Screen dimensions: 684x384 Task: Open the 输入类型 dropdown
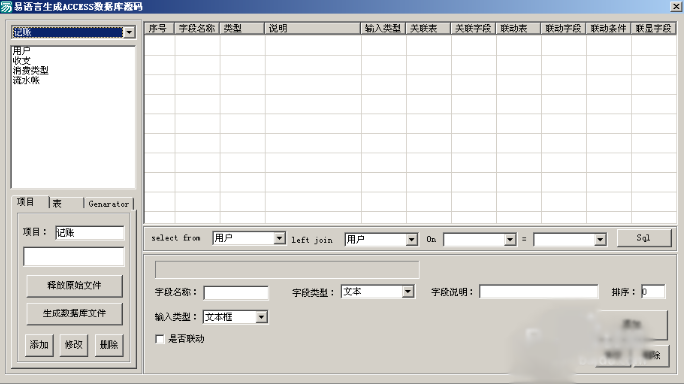pos(261,317)
